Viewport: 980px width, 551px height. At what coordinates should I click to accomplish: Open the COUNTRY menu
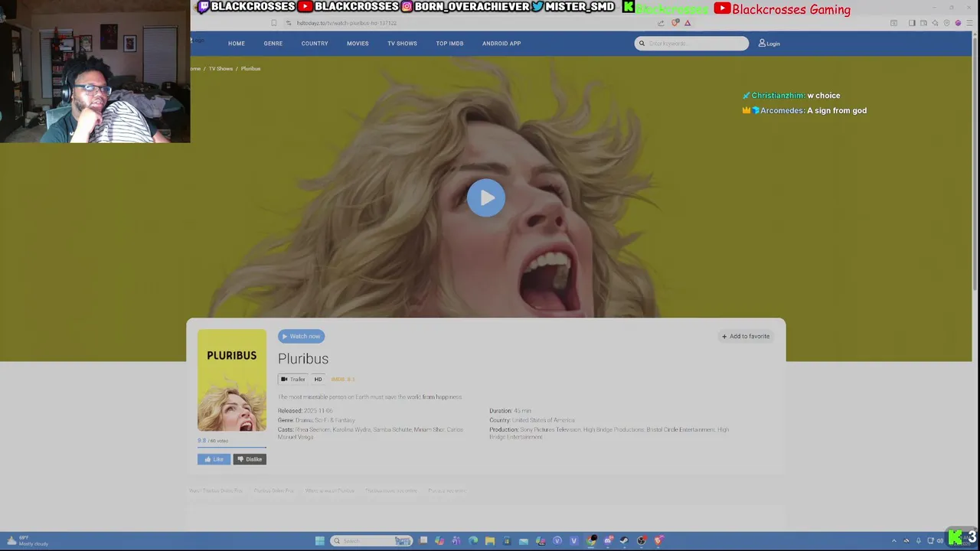tap(315, 44)
